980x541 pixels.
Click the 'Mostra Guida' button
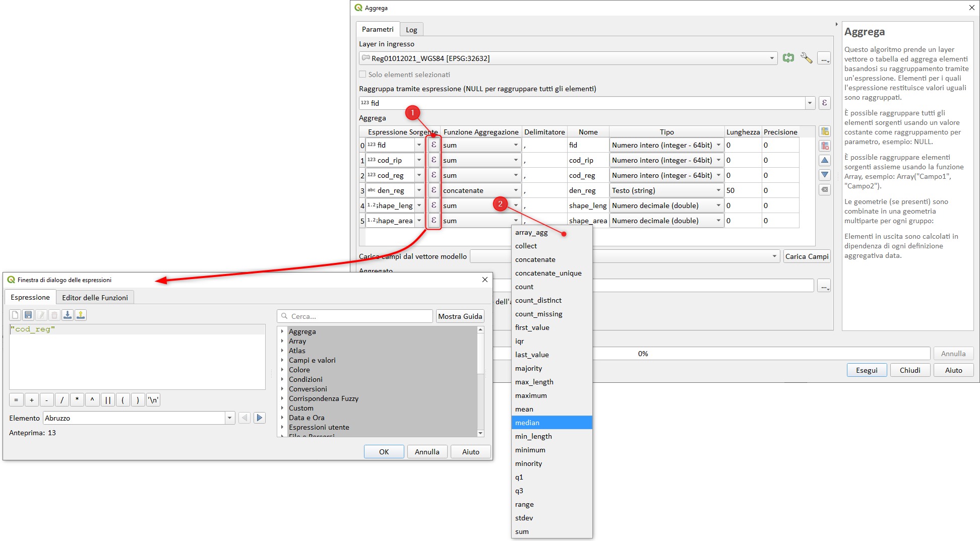click(x=460, y=316)
